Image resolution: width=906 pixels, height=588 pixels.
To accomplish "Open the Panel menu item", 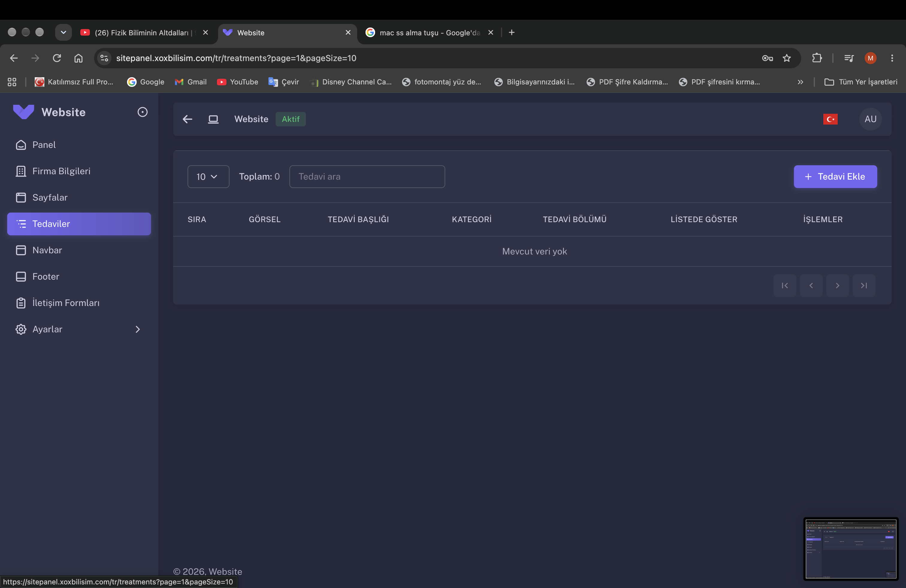I will [79, 145].
